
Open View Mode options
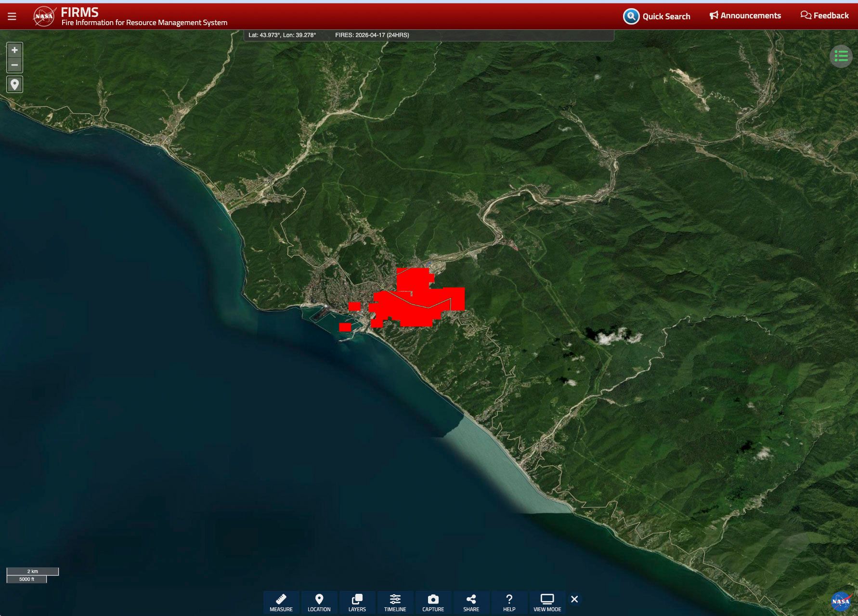pos(547,603)
